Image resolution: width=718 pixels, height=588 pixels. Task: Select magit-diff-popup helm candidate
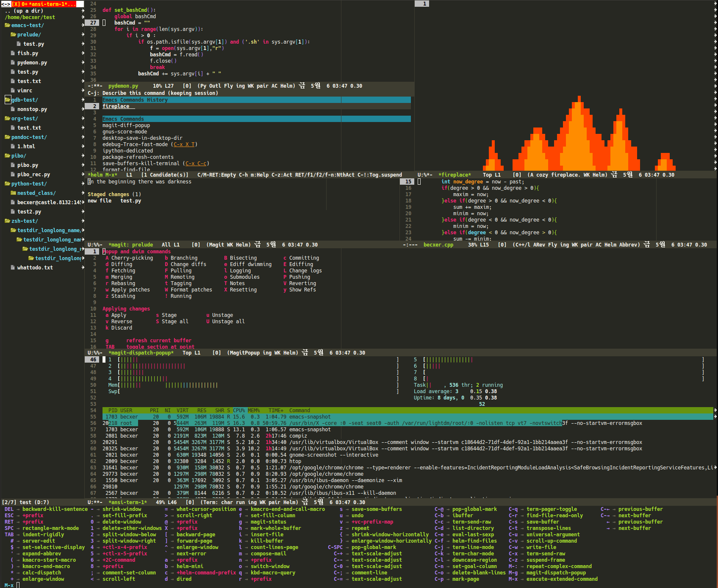coord(126,125)
